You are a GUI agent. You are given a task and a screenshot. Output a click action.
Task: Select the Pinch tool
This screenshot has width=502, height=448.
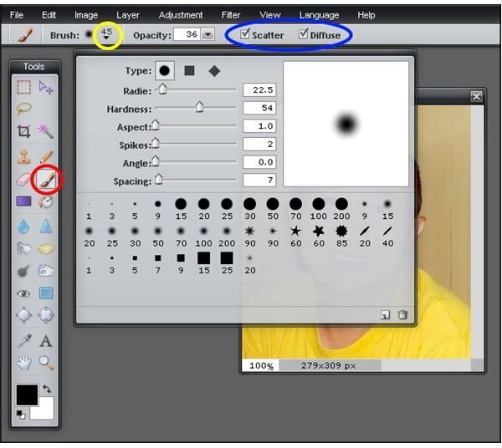pyautogui.click(x=46, y=315)
